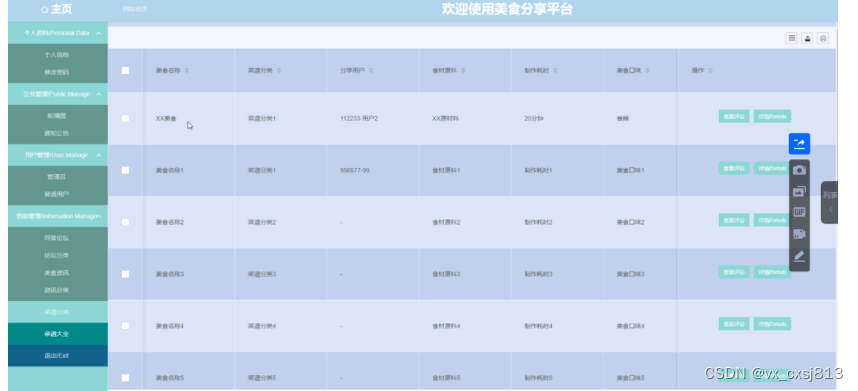The image size is (858, 391).
Task: Open 问答论坛 in sidebar
Action: coord(57,238)
